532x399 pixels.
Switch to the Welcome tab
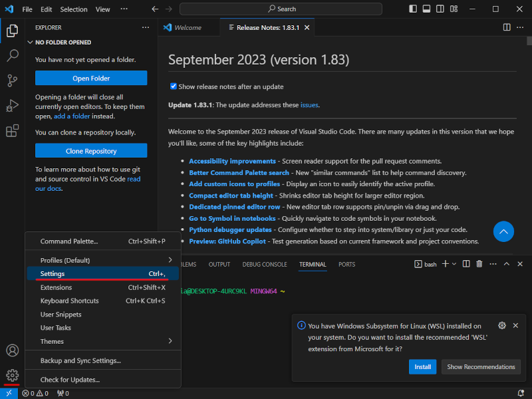[189, 27]
